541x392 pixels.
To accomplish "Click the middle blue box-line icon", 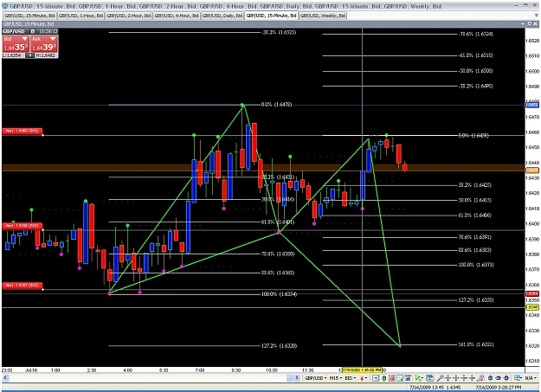I will [499, 378].
